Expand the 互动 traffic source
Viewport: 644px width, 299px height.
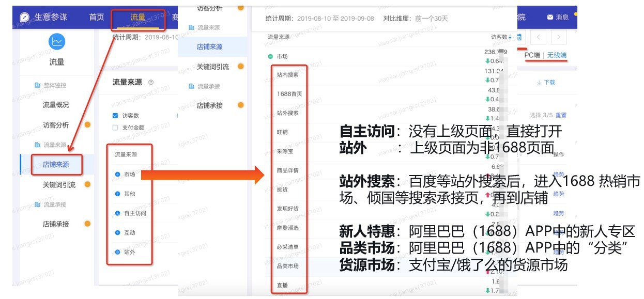tap(117, 233)
